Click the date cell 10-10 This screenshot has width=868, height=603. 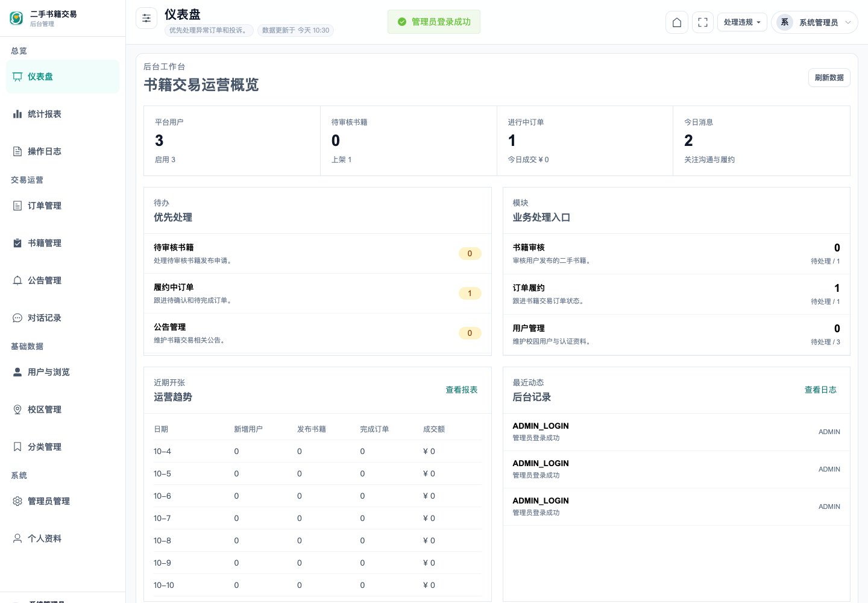tap(164, 586)
